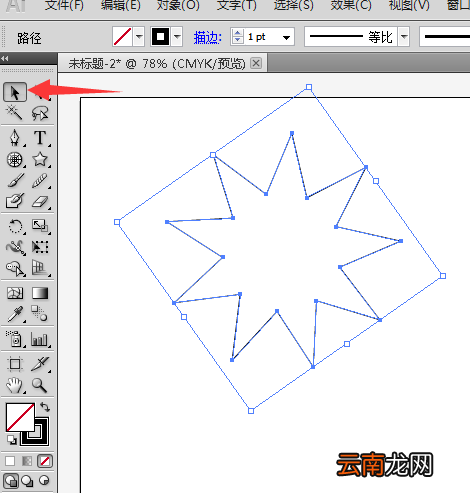Select the Hand tool
Viewport: 470px width, 493px height.
[x=14, y=385]
